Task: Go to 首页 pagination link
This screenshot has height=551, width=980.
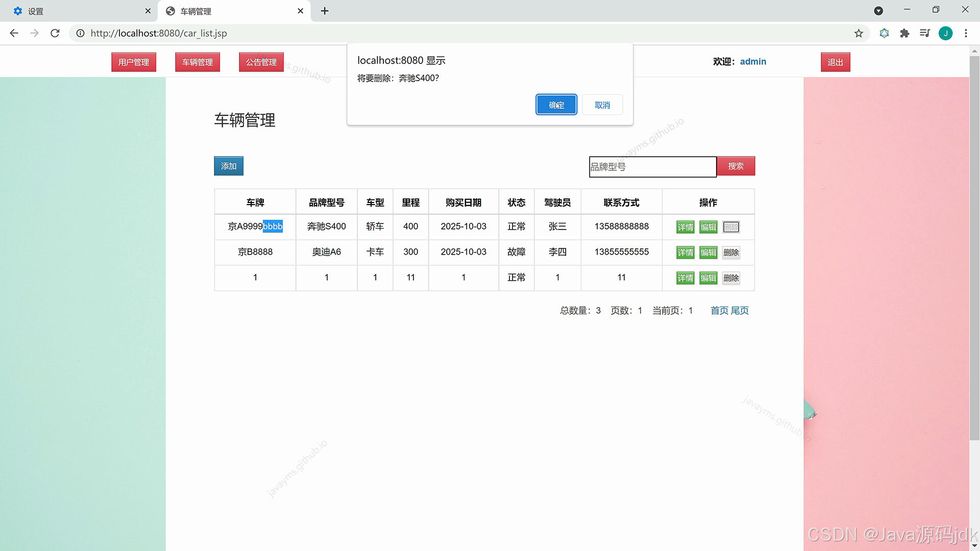Action: [720, 310]
